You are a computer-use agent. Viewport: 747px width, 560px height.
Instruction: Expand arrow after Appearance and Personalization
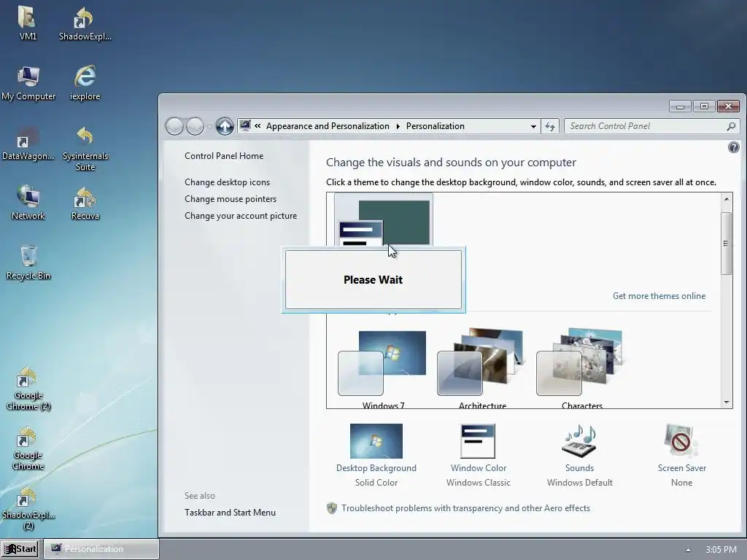click(398, 126)
